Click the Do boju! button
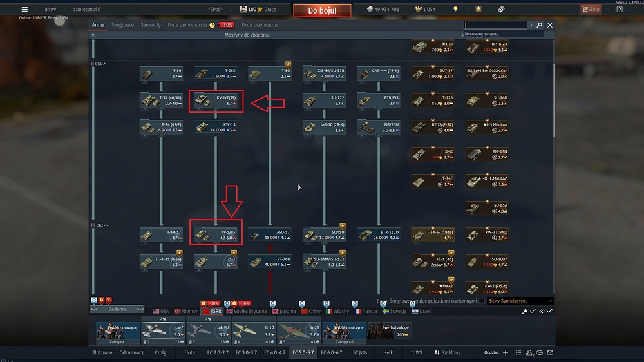644x362 pixels. coord(322,10)
